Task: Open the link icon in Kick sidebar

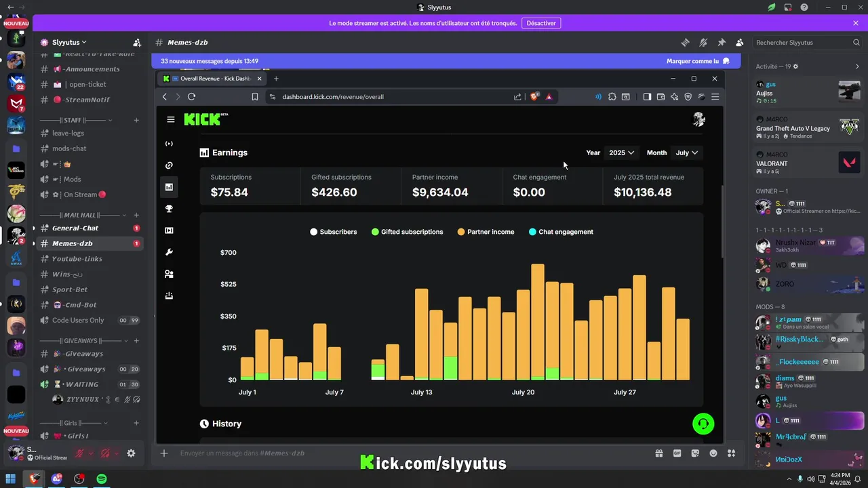Action: coord(169,165)
